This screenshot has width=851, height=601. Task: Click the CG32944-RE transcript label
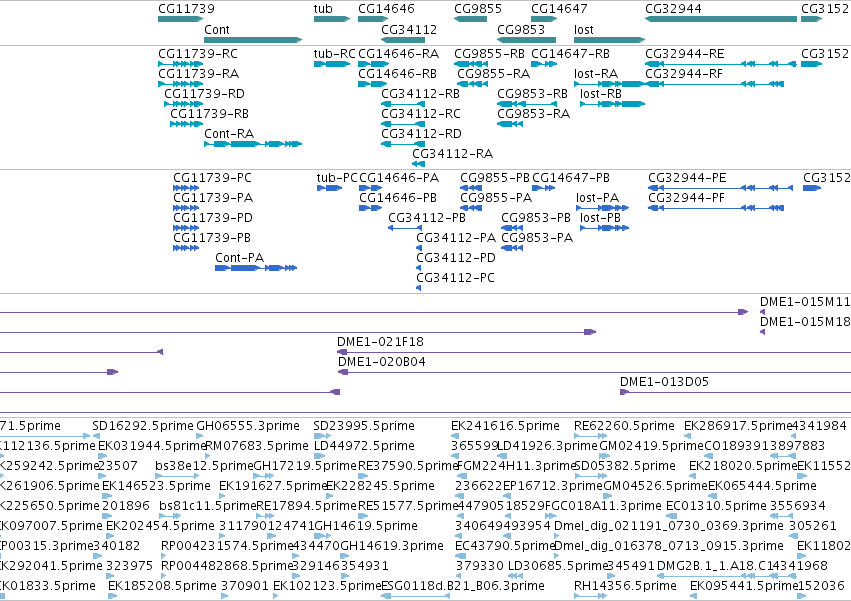click(684, 54)
